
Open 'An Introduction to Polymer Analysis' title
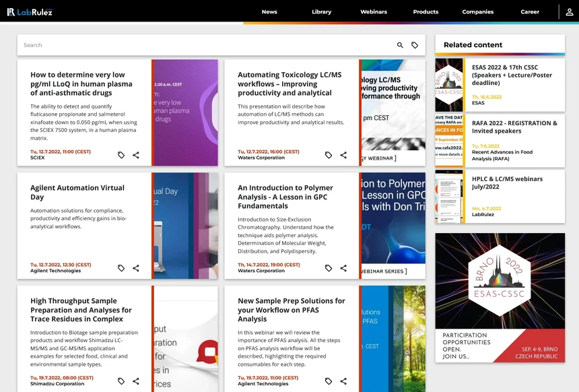(x=285, y=197)
